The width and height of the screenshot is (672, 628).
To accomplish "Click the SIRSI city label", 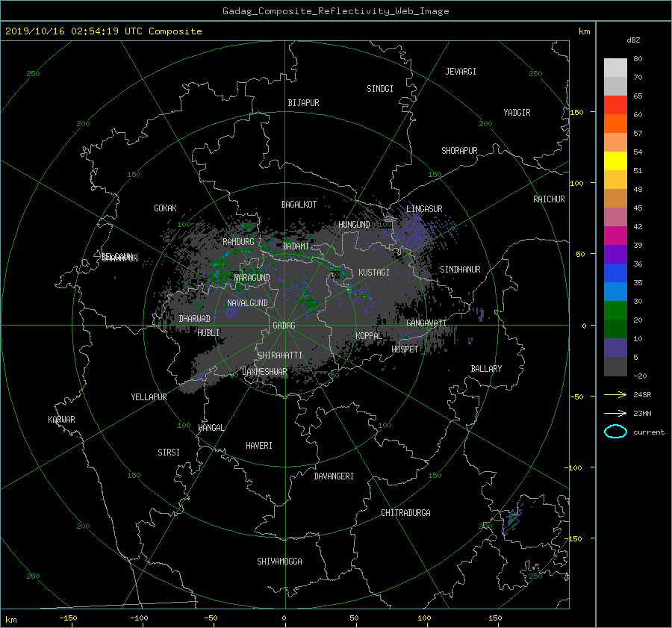I will point(169,453).
